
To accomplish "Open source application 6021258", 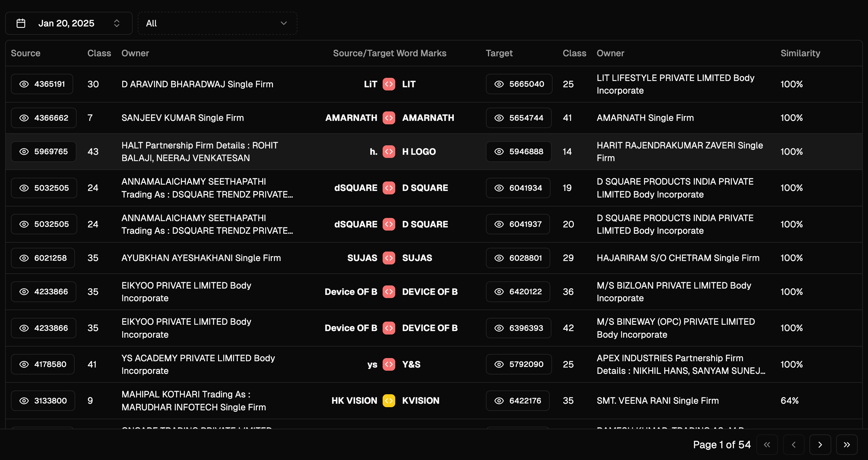I will pos(43,258).
